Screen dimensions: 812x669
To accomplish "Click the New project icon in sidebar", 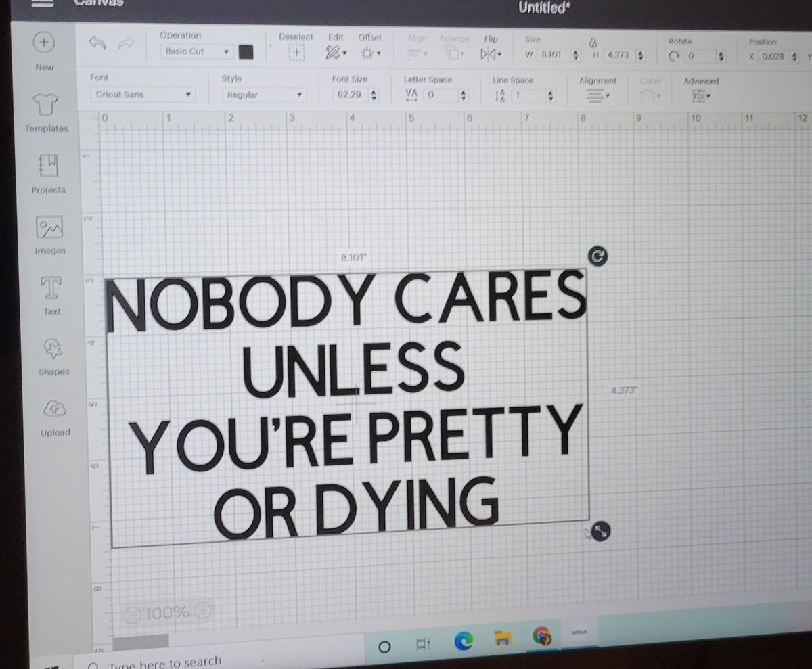I will tap(44, 42).
